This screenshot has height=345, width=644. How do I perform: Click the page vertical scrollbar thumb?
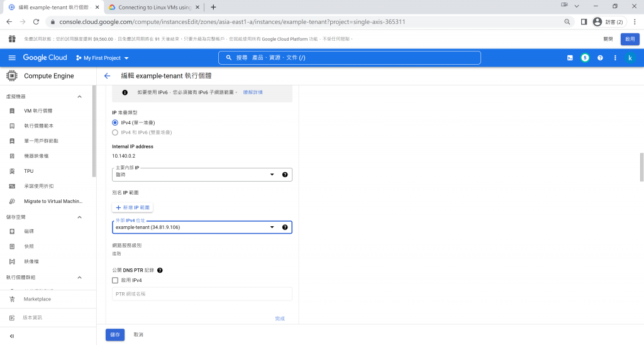click(641, 167)
